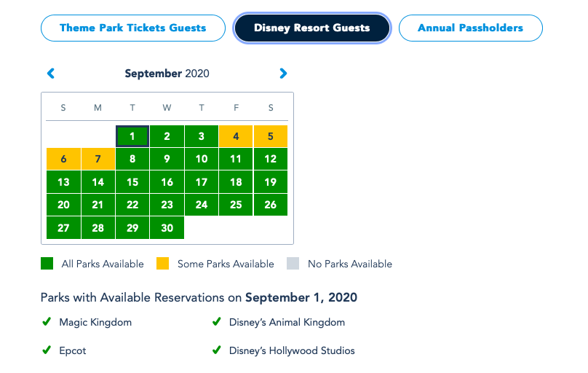
Task: Go to previous month using left arrow
Action: pos(51,74)
